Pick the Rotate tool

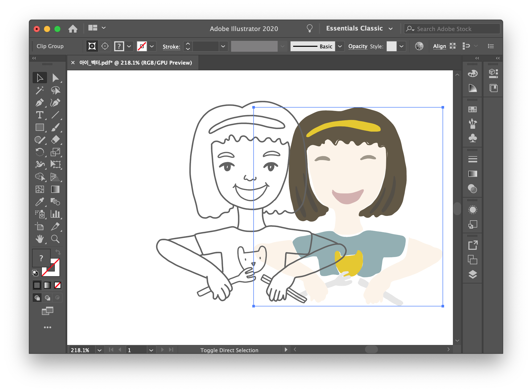coord(40,152)
